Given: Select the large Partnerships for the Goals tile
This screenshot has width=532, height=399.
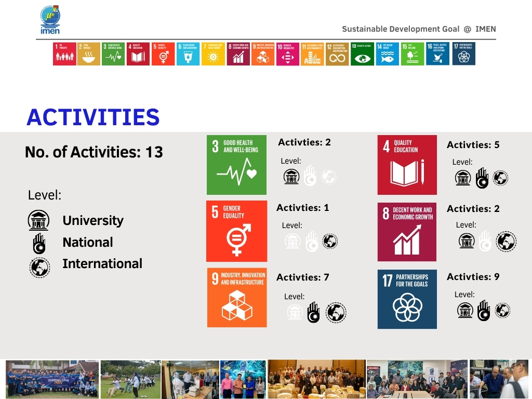Looking at the screenshot, I should 407,299.
